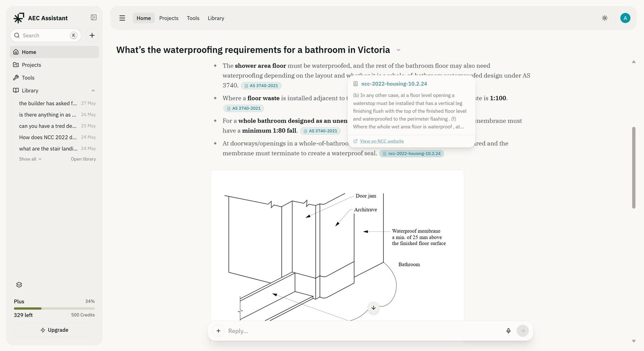644x351 pixels.
Task: Click the Search input field
Action: point(46,36)
